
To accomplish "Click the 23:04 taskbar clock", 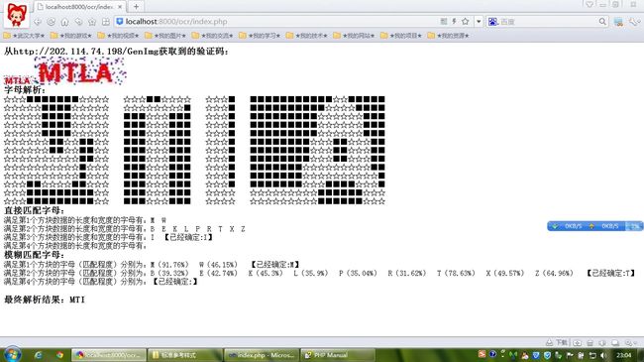I will tap(624, 355).
